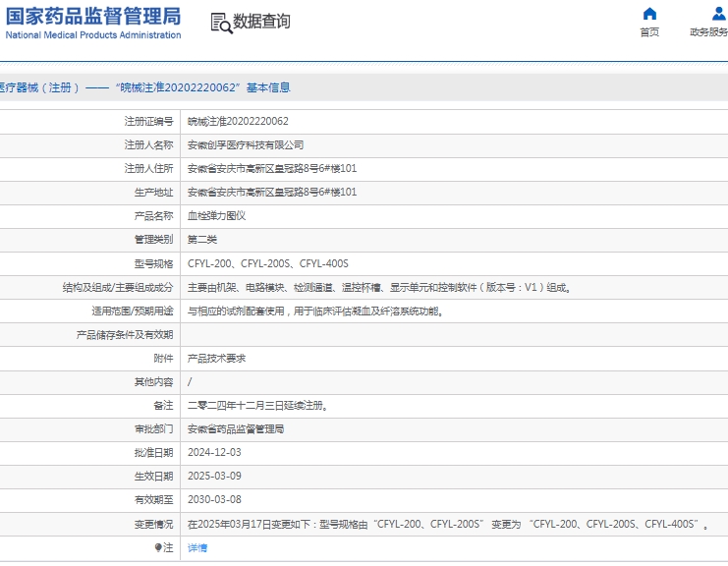
Task: Click the 审批部门 row label
Action: pyautogui.click(x=153, y=429)
